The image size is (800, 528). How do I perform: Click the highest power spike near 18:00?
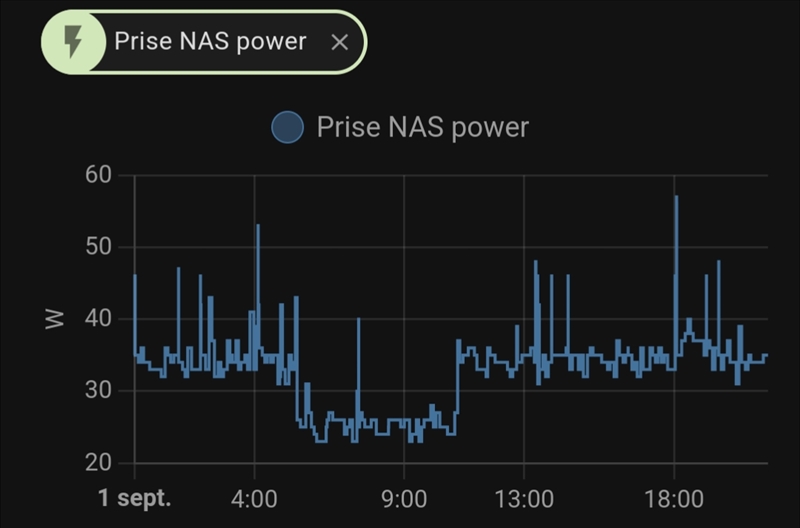click(677, 198)
